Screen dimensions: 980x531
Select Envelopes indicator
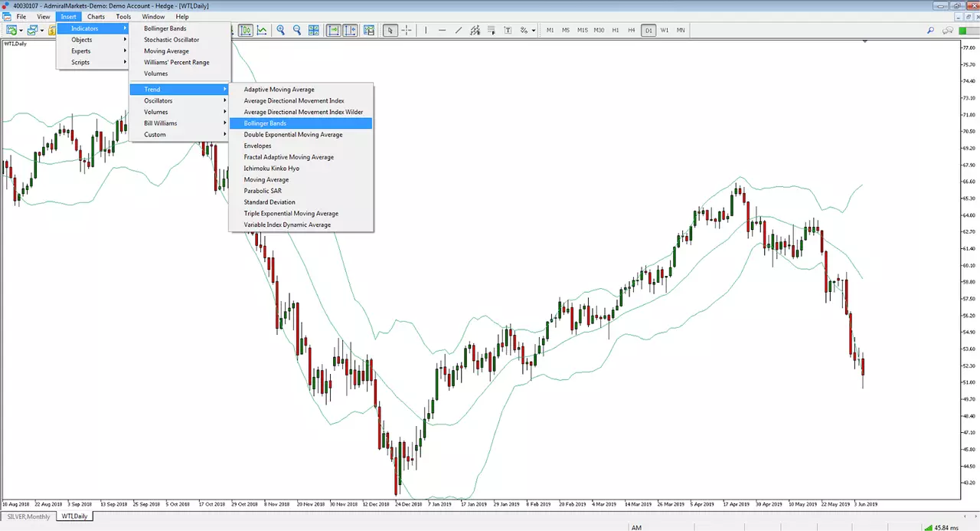[301, 146]
